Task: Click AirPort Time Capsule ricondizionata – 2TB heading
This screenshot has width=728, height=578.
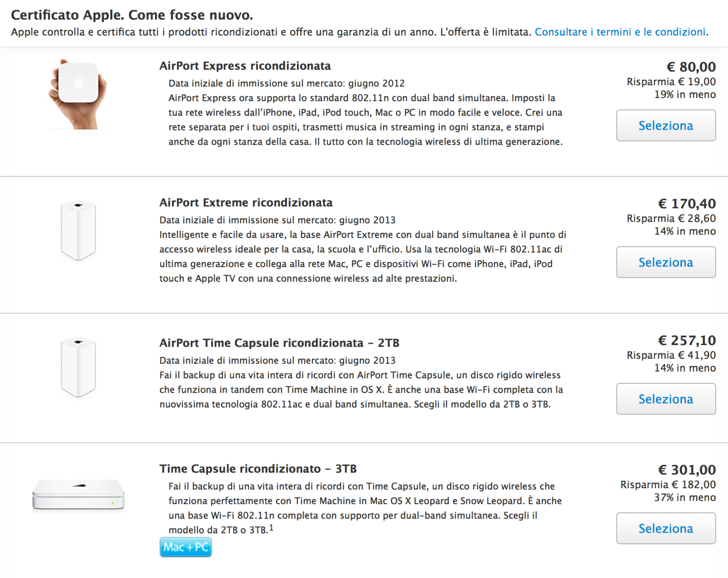Action: [x=279, y=343]
